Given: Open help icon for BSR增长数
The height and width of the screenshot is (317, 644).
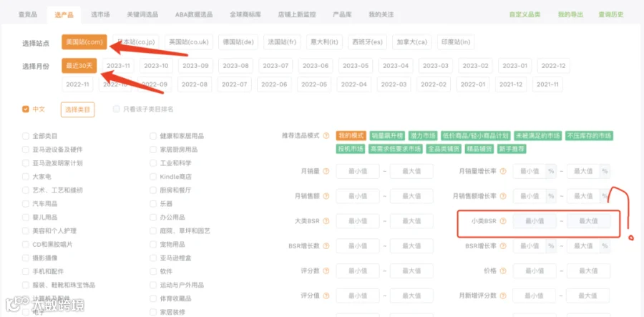Looking at the screenshot, I should point(326,246).
